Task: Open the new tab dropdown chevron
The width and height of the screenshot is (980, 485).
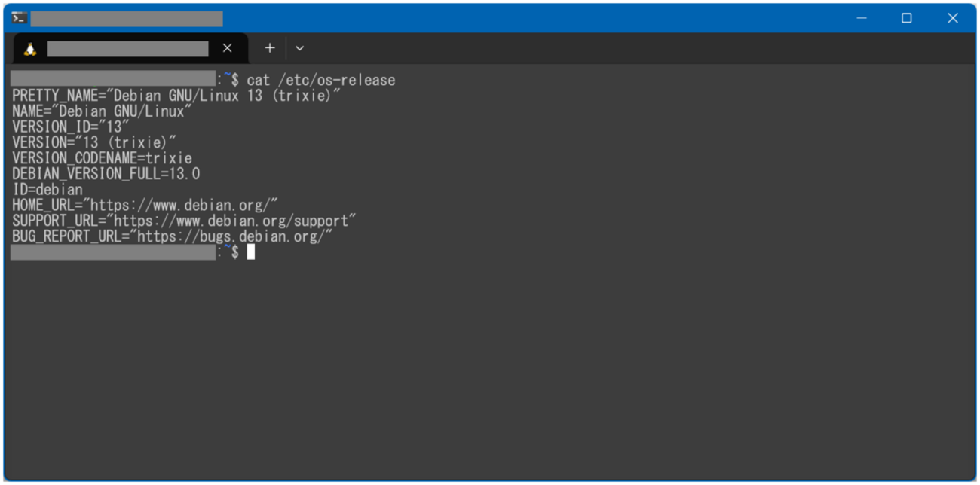Action: coord(299,47)
